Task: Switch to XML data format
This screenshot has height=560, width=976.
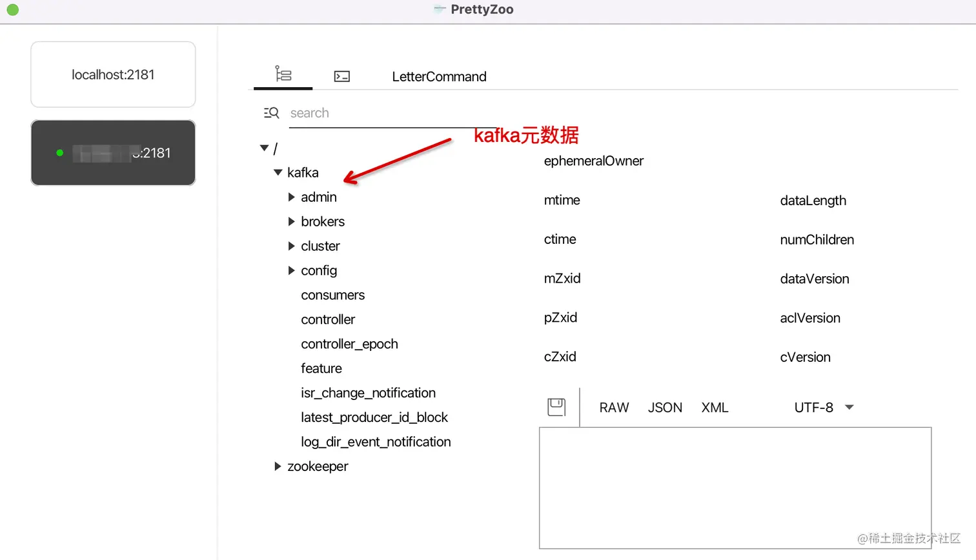Action: [x=714, y=407]
